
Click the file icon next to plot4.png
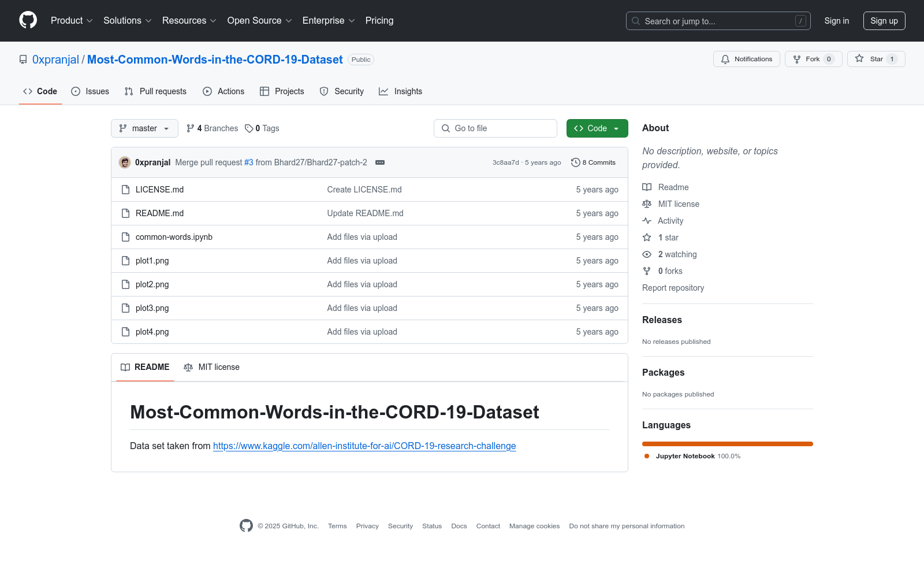coord(125,332)
